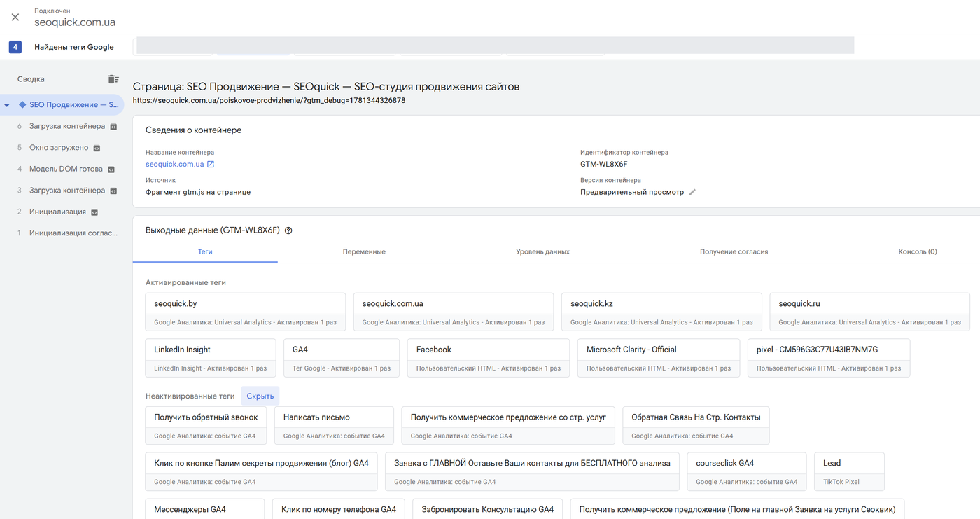Open help icon next to Выходные данные

[288, 230]
